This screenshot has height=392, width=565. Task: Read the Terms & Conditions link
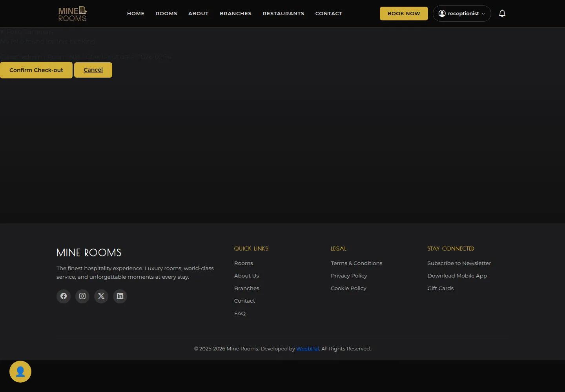point(356,263)
